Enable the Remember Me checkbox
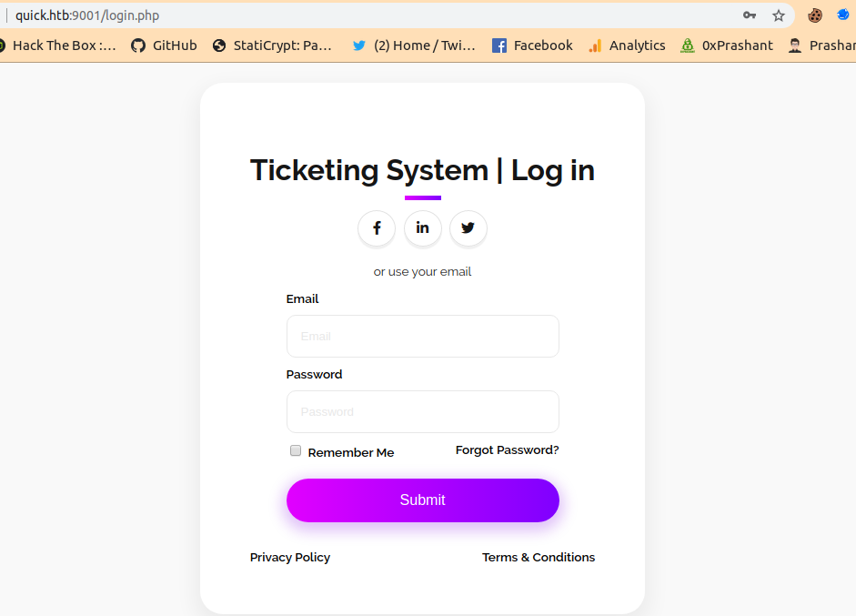The width and height of the screenshot is (856, 616). coord(295,450)
